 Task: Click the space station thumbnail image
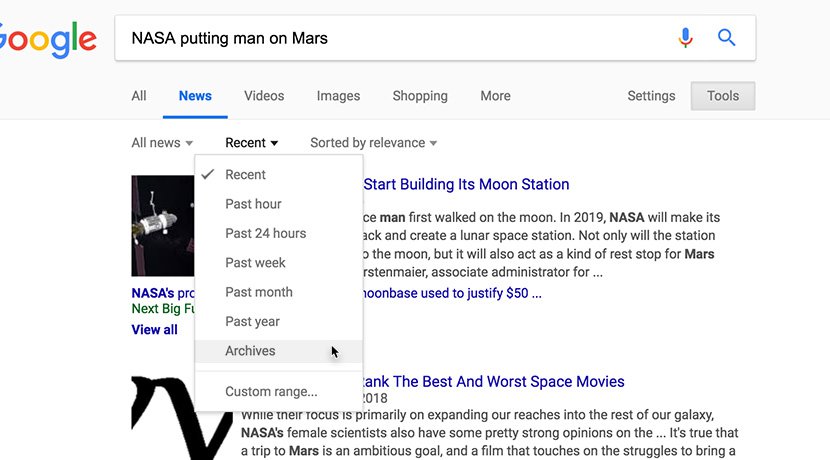click(x=163, y=226)
